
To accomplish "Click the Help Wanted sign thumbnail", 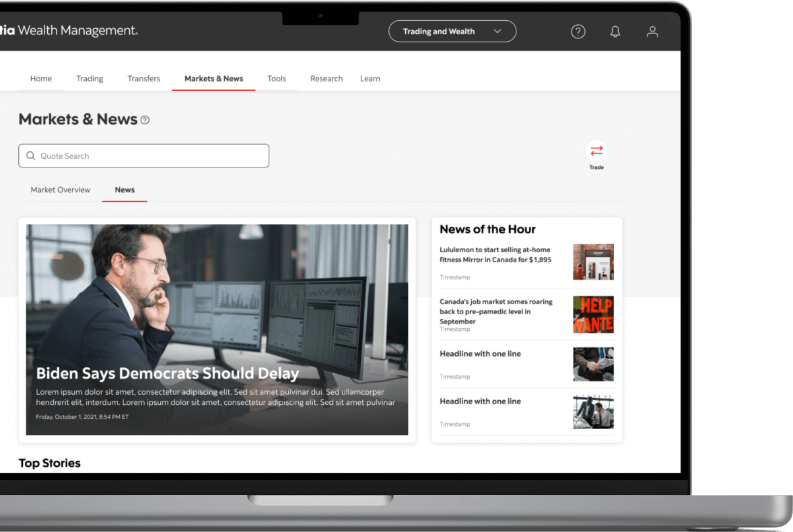I will coord(593,314).
